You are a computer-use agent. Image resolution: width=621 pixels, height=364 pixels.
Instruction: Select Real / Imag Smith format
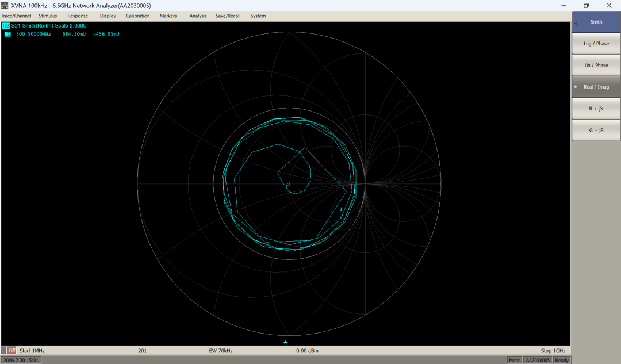(x=596, y=87)
